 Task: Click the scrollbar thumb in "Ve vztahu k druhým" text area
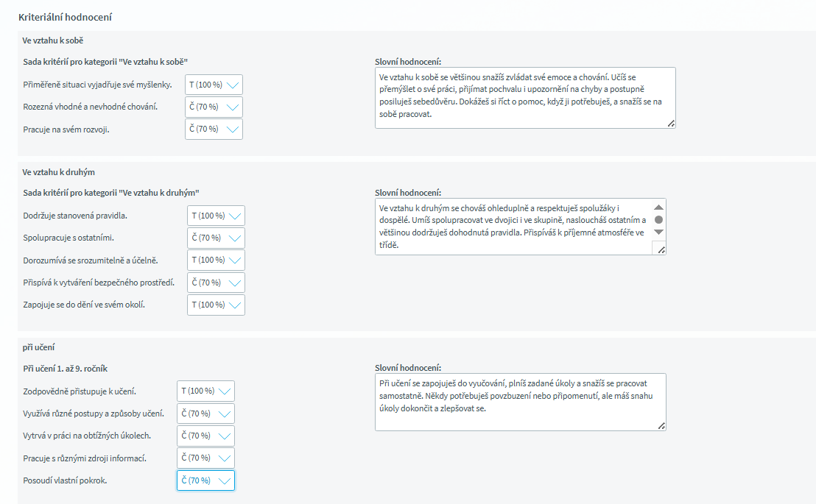pyautogui.click(x=658, y=219)
